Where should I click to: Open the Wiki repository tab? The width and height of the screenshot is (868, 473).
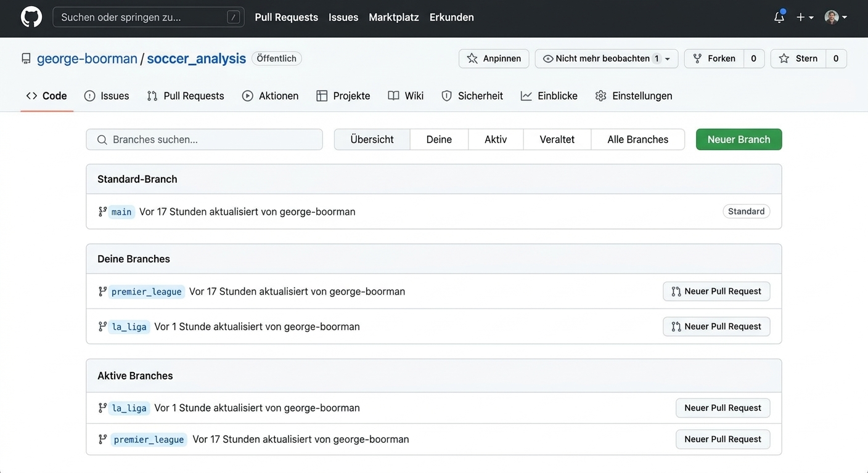pos(406,95)
